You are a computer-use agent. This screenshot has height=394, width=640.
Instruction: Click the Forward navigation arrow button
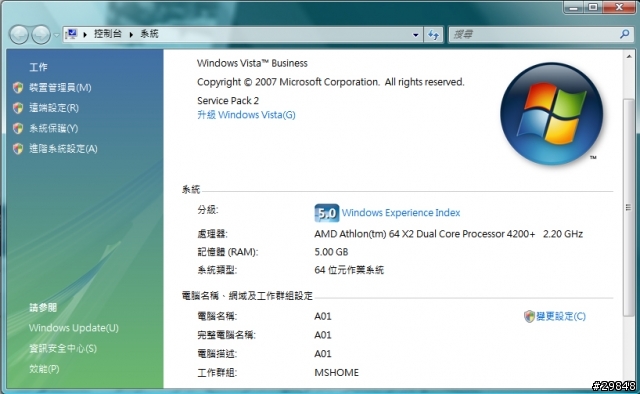[x=41, y=34]
